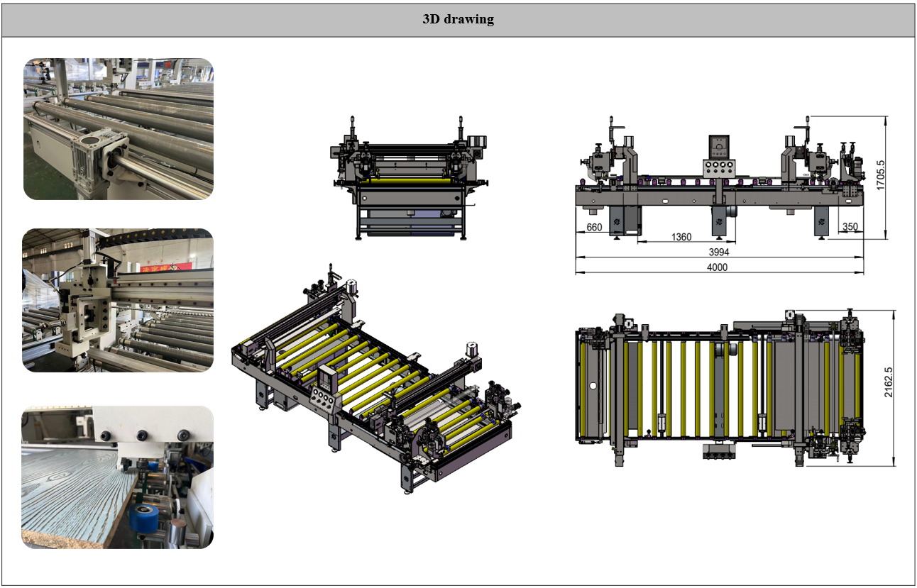The image size is (917, 588).
Task: Click the 660 dimension label
Action: pyautogui.click(x=594, y=228)
